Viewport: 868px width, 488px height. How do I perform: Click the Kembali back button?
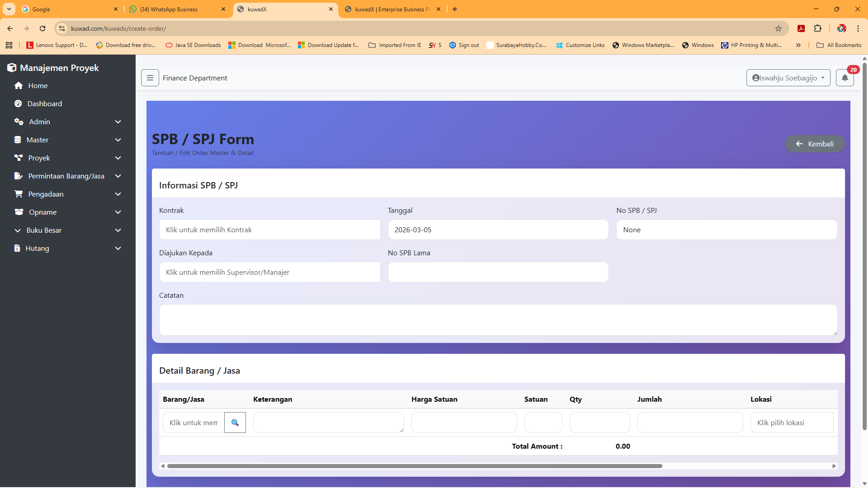pos(814,144)
